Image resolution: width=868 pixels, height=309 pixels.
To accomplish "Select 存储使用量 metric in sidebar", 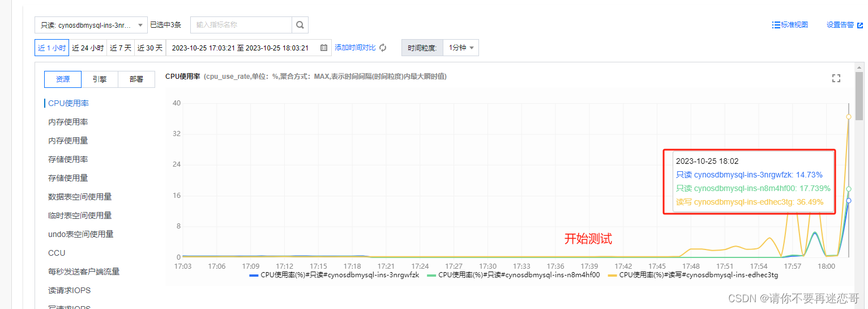I will click(x=68, y=178).
